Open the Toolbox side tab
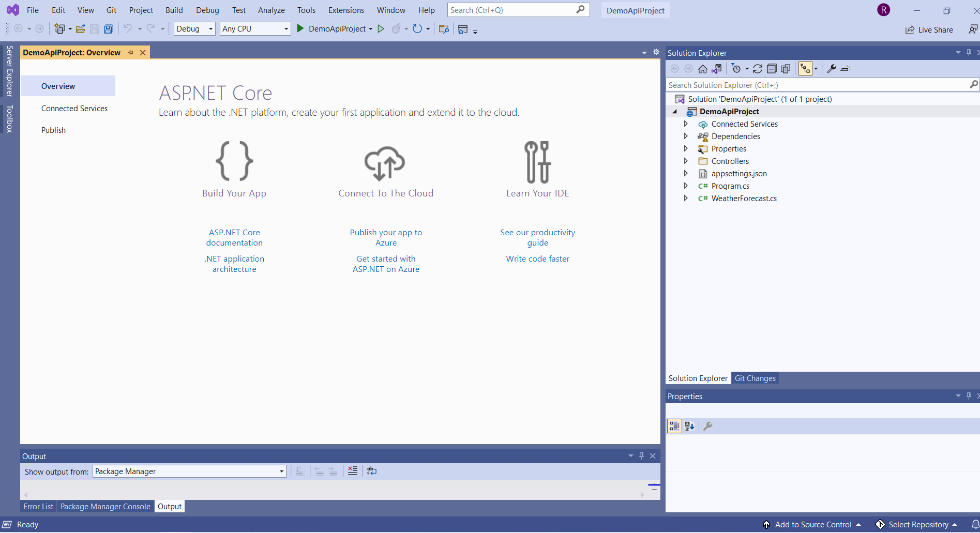 (x=9, y=119)
